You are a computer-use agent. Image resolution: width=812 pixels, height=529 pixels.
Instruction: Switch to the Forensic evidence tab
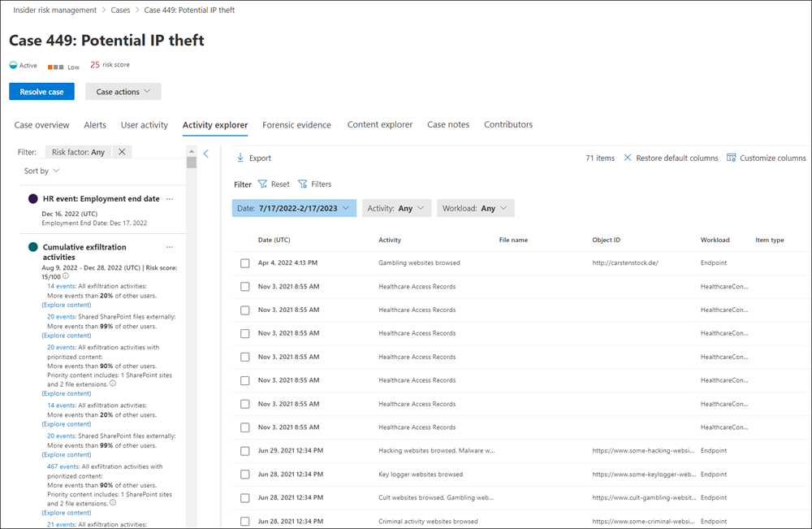296,124
